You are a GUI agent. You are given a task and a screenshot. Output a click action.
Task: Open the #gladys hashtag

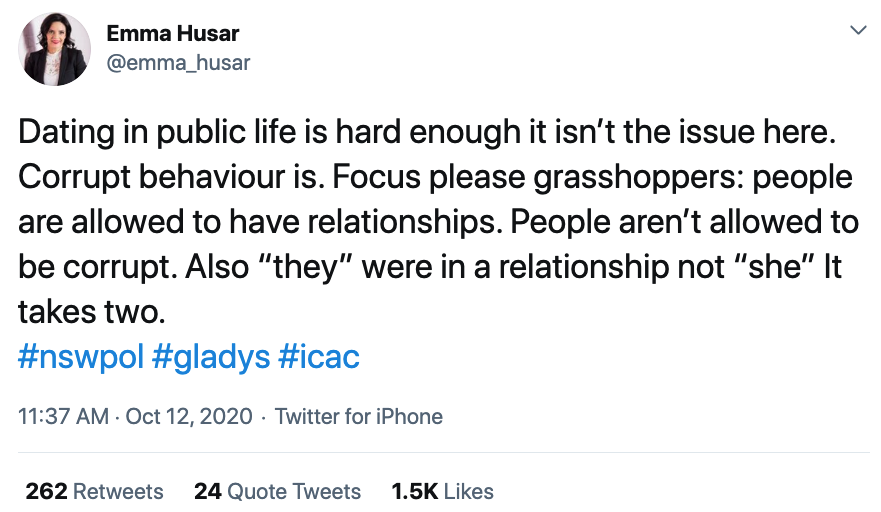tap(211, 357)
